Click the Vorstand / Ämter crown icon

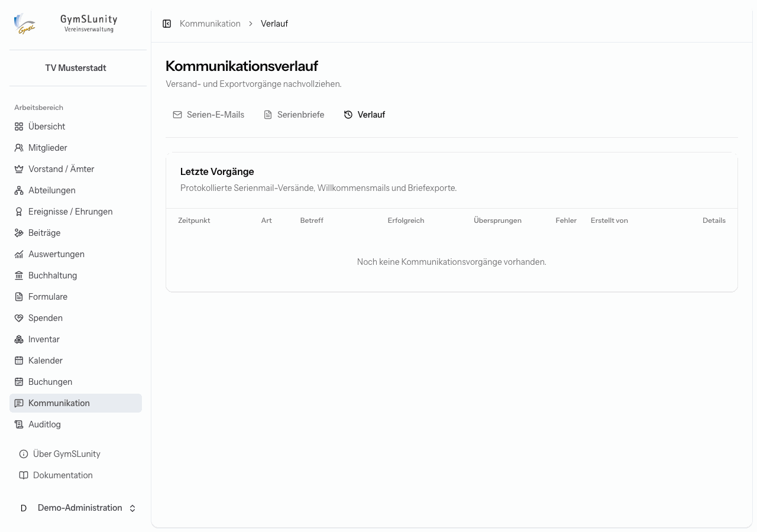(19, 169)
